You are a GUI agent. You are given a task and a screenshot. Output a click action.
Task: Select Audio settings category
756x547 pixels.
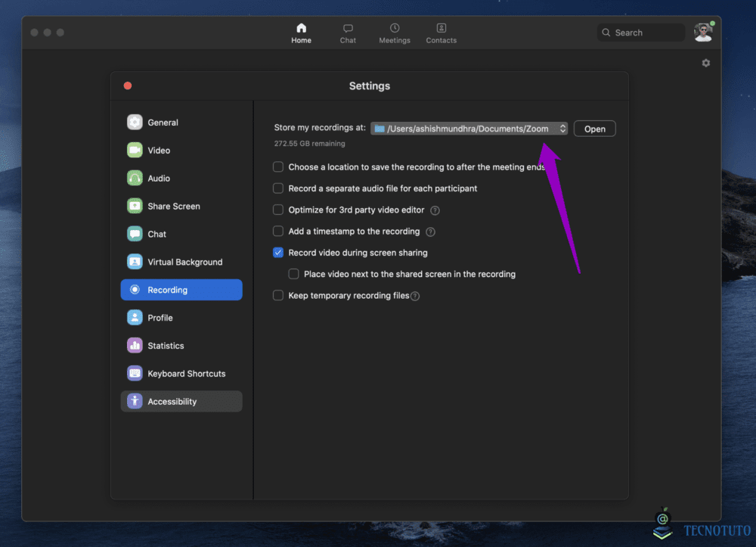click(x=181, y=178)
